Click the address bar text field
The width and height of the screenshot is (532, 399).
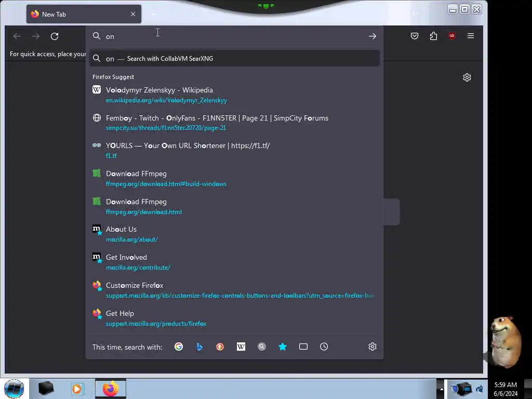[x=234, y=36]
